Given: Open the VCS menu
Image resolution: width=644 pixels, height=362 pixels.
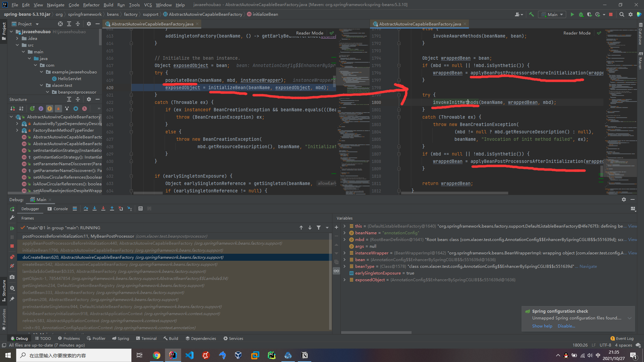Looking at the screenshot, I should point(148,5).
